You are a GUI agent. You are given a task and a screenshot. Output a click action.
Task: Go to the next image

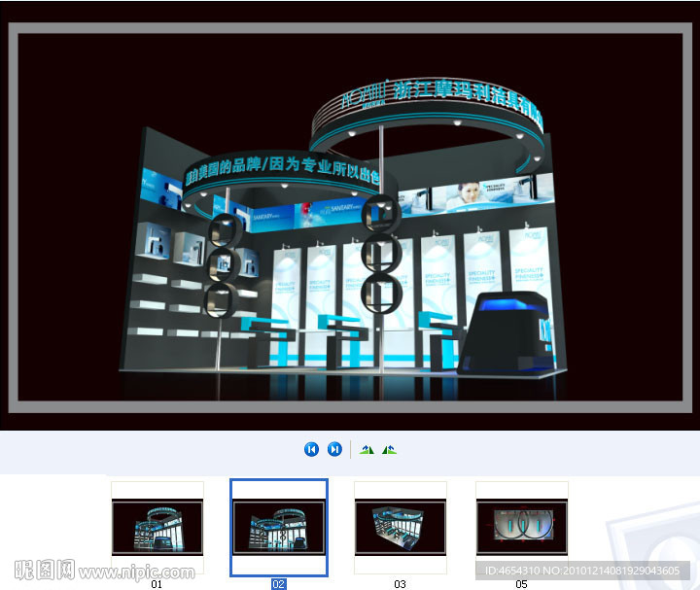pos(334,449)
